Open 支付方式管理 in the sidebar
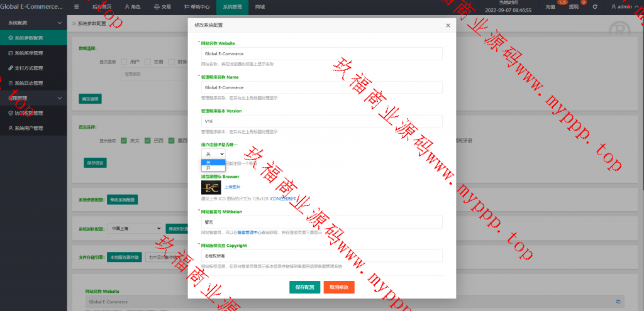644x311 pixels. coord(29,68)
